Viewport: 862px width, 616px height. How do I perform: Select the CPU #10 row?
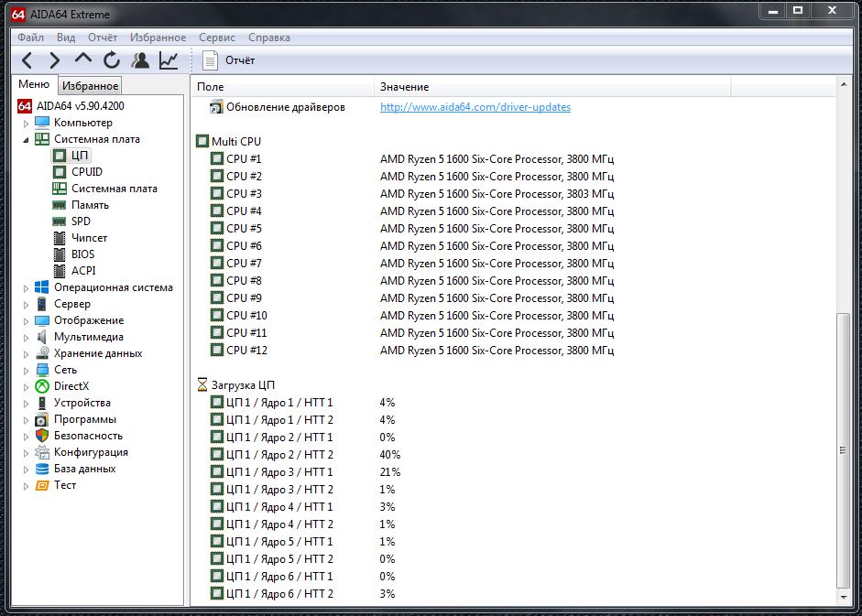(x=411, y=316)
